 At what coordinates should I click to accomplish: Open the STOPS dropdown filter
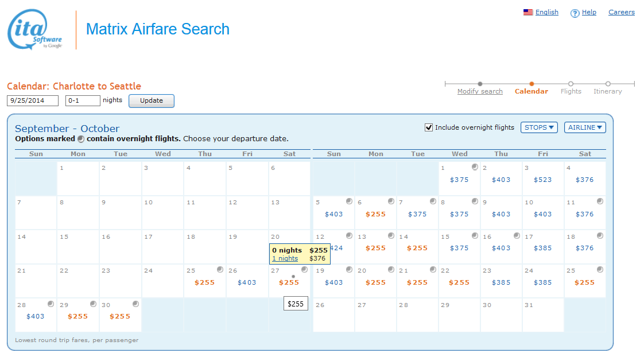539,127
